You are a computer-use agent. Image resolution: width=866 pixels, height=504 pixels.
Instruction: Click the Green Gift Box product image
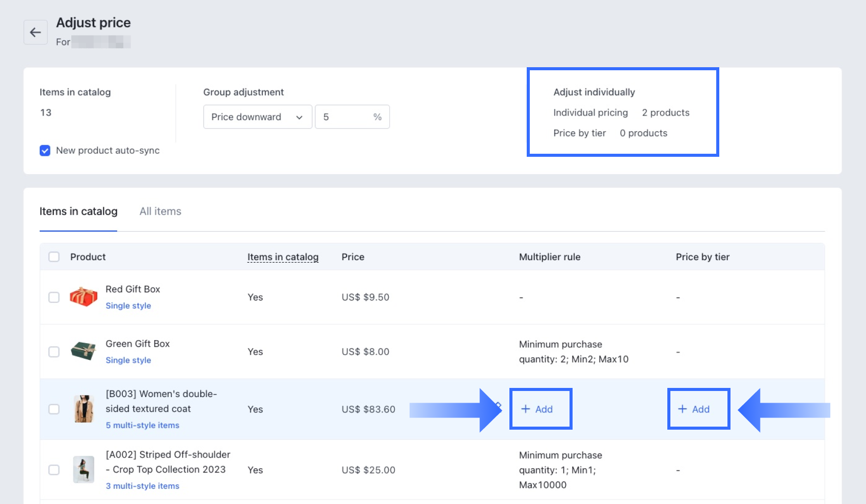84,351
